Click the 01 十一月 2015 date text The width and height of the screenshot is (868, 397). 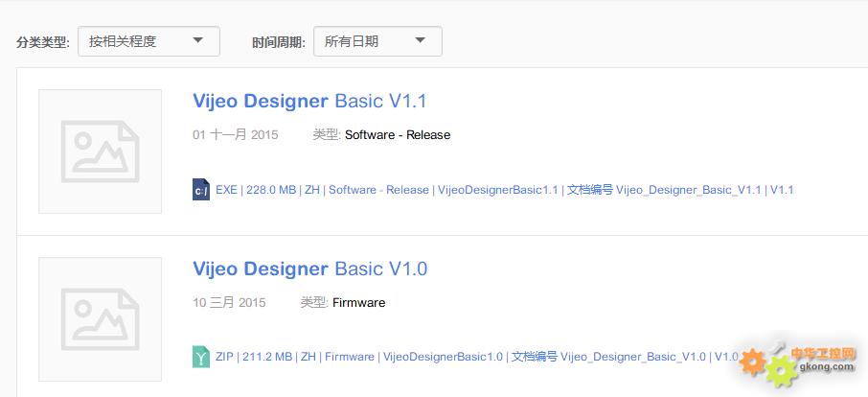click(x=236, y=135)
